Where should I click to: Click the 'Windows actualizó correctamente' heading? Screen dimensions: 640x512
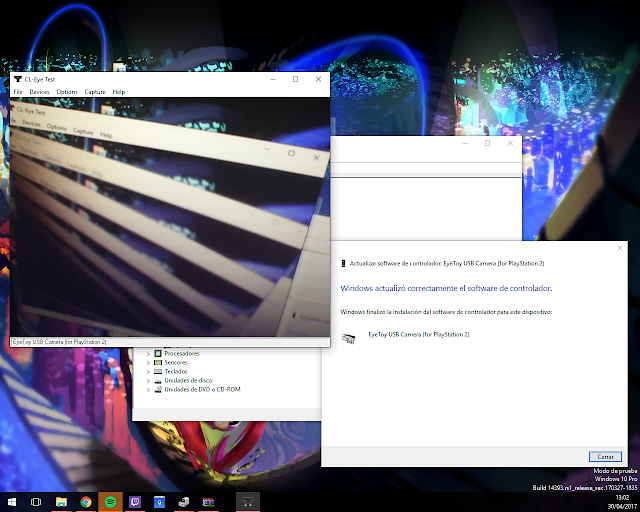(446, 288)
